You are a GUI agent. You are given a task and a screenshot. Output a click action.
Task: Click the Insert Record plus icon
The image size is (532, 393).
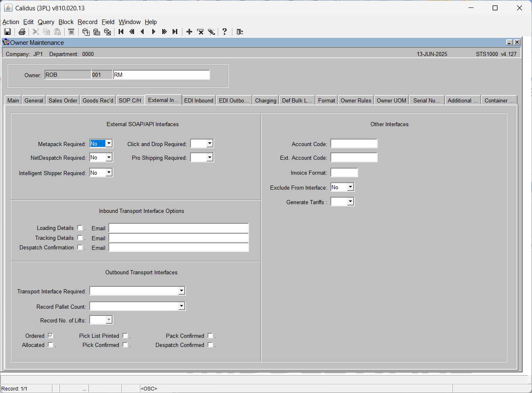189,32
